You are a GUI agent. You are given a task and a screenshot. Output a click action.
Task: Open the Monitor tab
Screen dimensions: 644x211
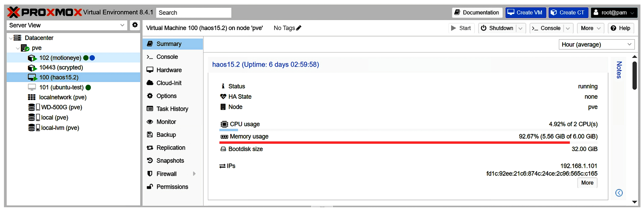coord(173,122)
